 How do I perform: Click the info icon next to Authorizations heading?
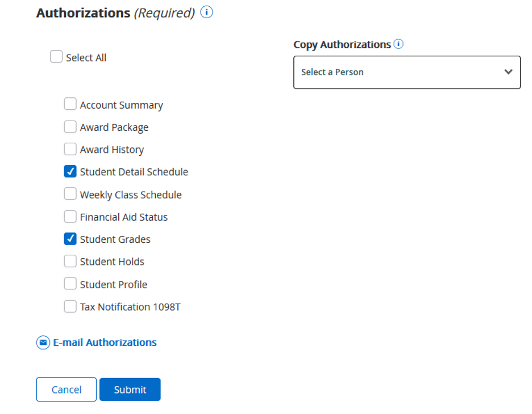click(207, 13)
